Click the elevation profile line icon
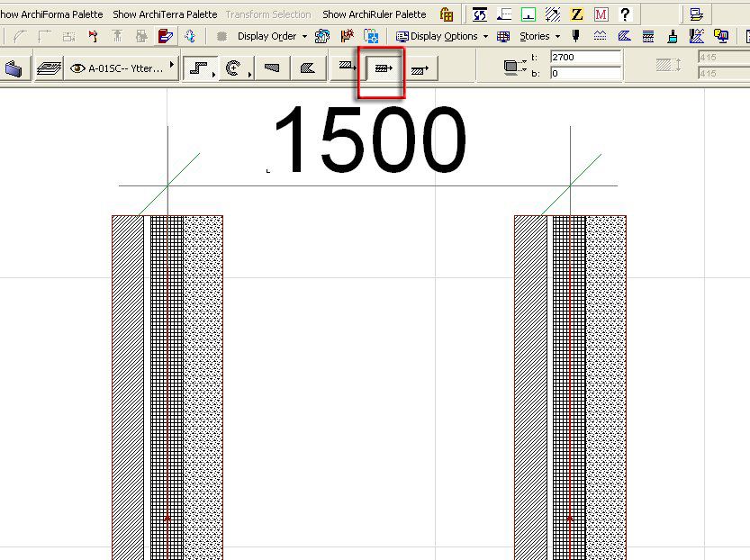This screenshot has height=560, width=750. coord(503,14)
